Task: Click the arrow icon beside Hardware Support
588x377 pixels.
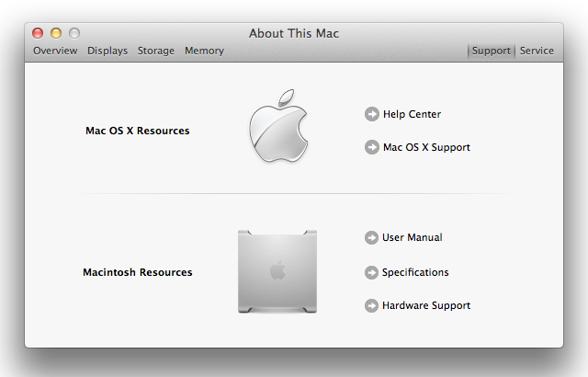Action: [x=371, y=305]
